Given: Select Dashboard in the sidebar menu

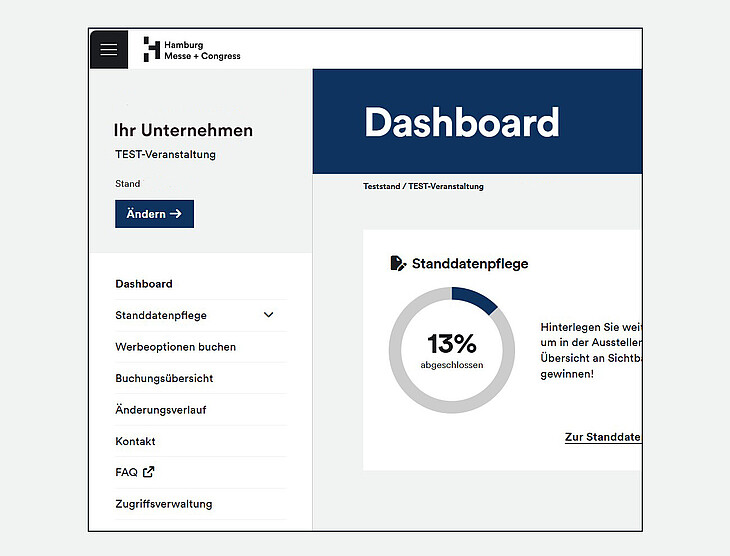Looking at the screenshot, I should click(144, 284).
